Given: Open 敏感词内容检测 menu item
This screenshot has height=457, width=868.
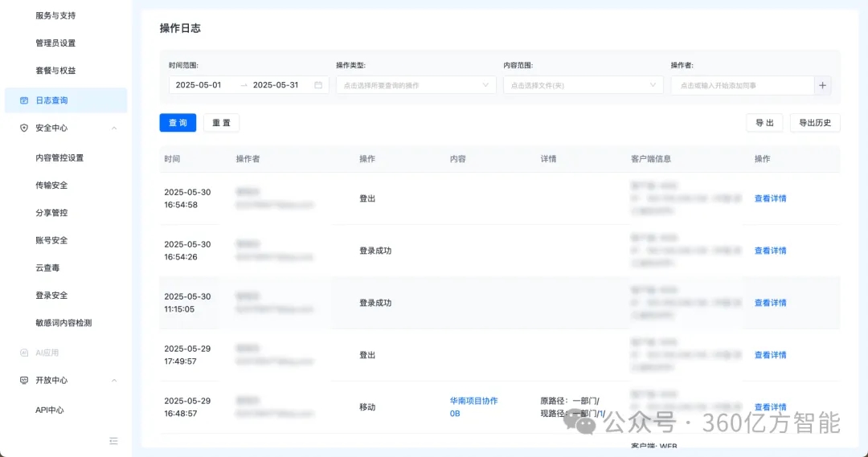Looking at the screenshot, I should point(63,323).
